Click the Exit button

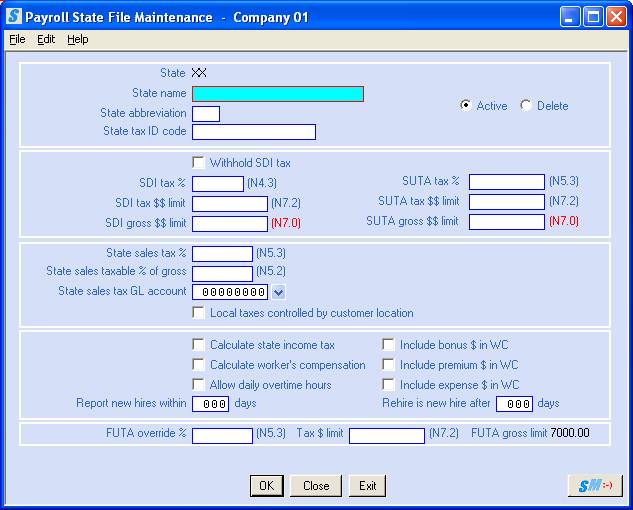pyautogui.click(x=367, y=485)
